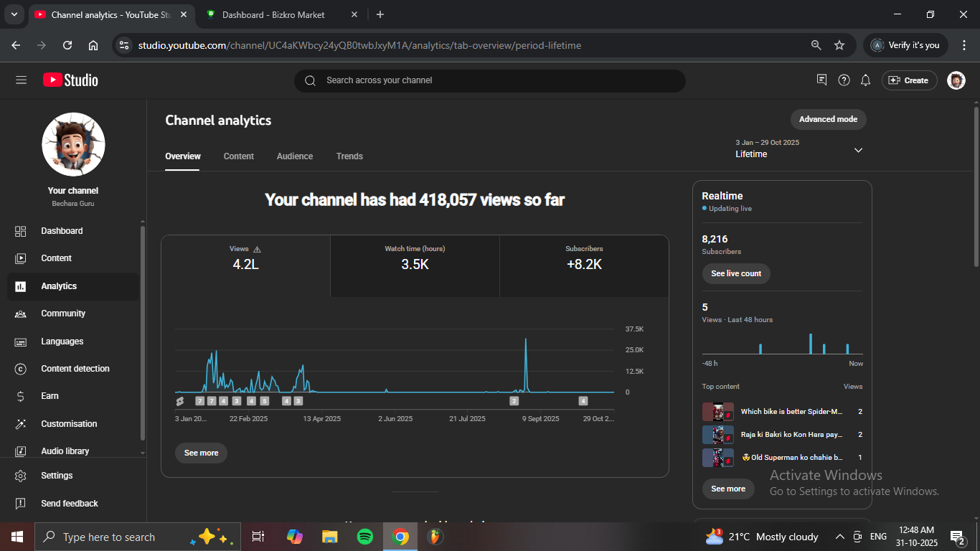This screenshot has width=980, height=551.
Task: Click the Spotify icon in the taskbar
Action: pyautogui.click(x=365, y=537)
